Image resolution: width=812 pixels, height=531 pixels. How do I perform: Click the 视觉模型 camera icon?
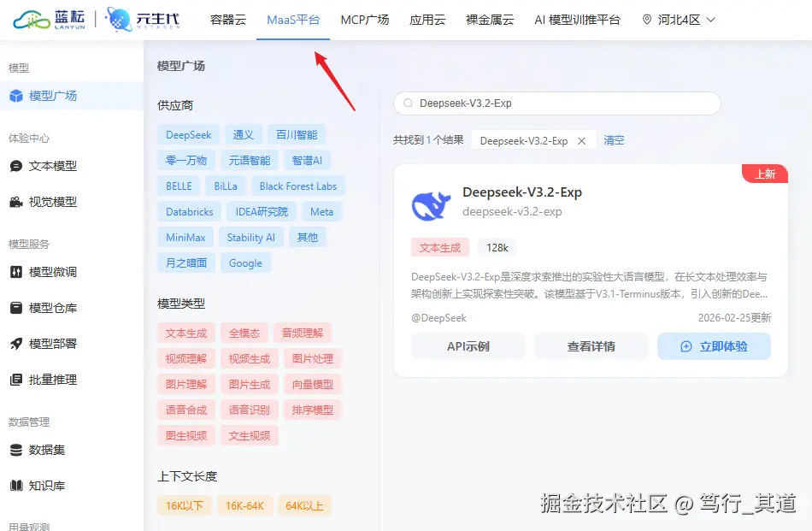pyautogui.click(x=16, y=202)
